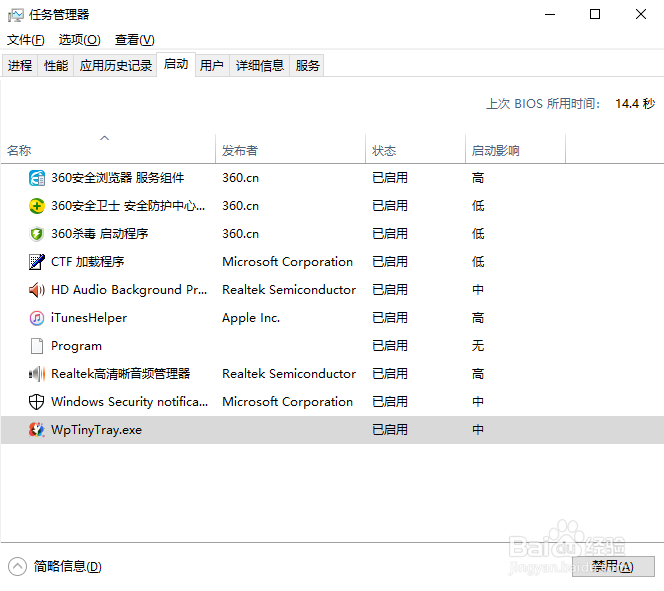The width and height of the screenshot is (664, 591).
Task: Click the 简略信息(D) link text
Action: pyautogui.click(x=68, y=566)
